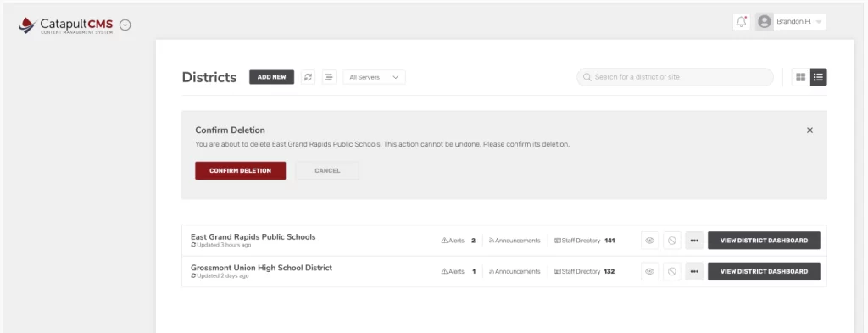Open the Brandon H. account menu
Screen dimensions: 868x333
click(x=799, y=21)
